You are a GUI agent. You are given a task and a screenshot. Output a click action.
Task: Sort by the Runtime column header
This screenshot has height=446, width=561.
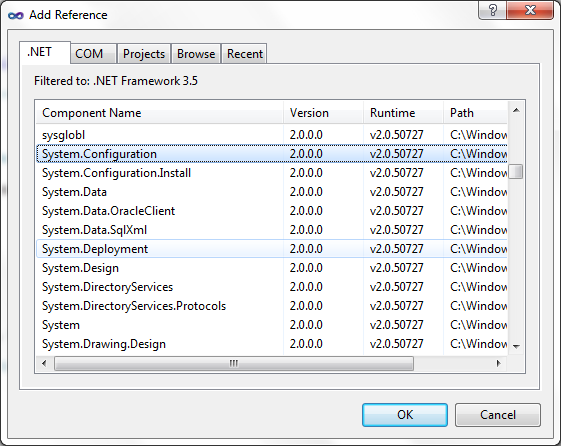(404, 113)
